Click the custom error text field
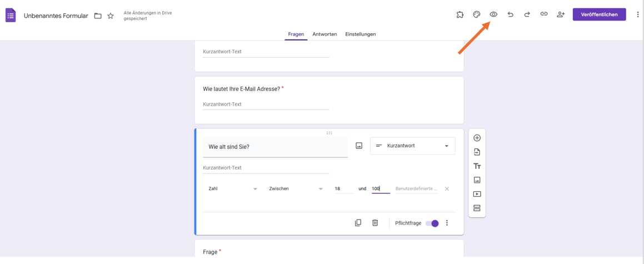Image resolution: width=644 pixels, height=264 pixels. tap(416, 189)
